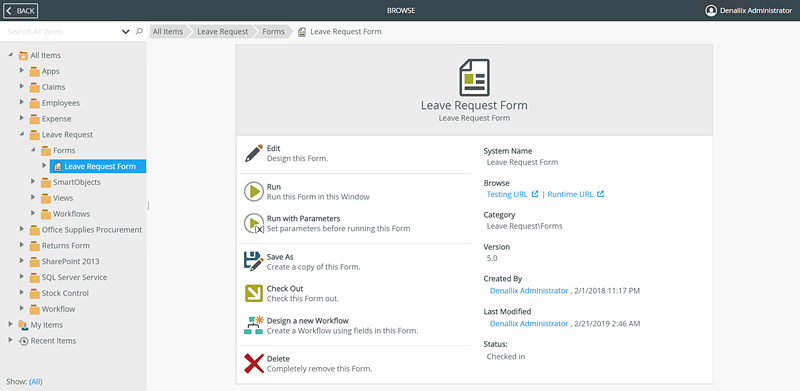Click the Denallix Administrator user avatar icon

(711, 10)
